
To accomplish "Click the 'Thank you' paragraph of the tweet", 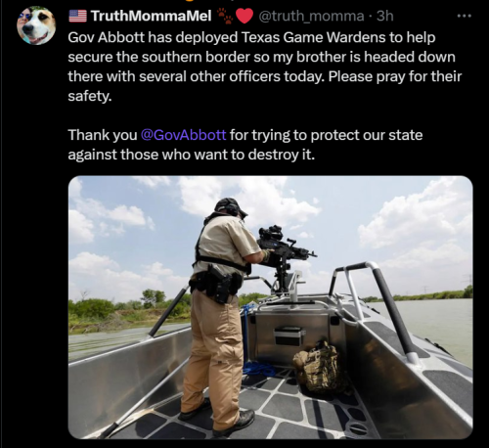I will tap(245, 145).
